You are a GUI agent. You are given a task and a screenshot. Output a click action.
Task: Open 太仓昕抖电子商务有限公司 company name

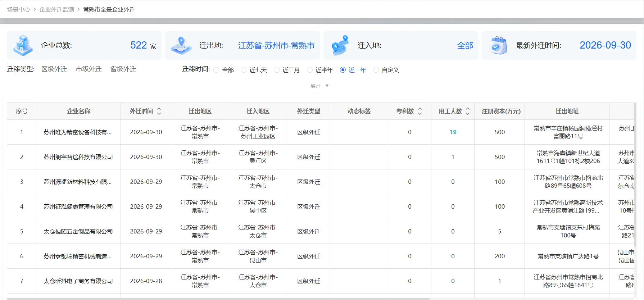(x=78, y=281)
